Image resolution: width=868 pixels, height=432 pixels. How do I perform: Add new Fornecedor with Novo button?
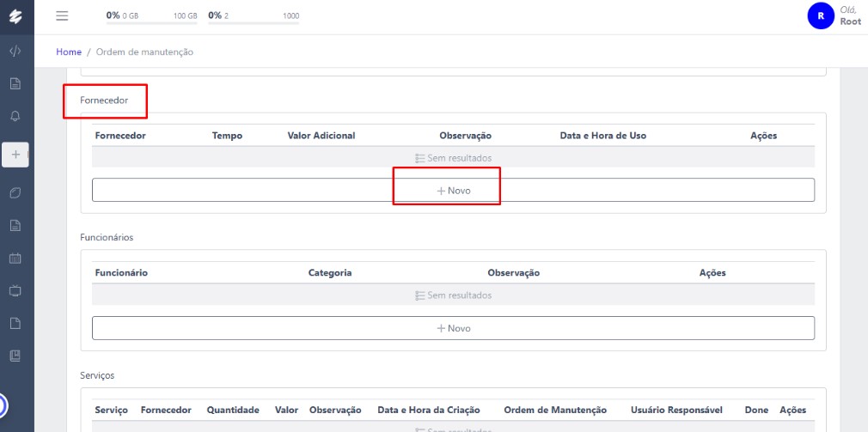(453, 190)
